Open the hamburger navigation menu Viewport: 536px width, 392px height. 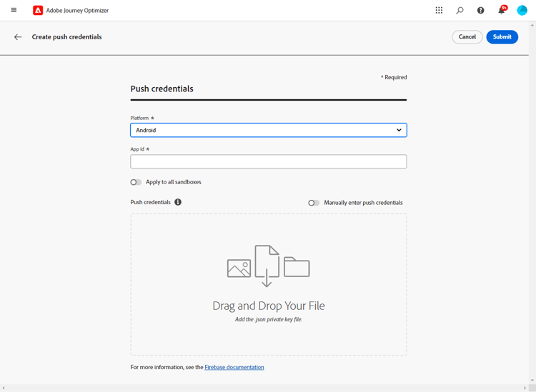point(14,10)
